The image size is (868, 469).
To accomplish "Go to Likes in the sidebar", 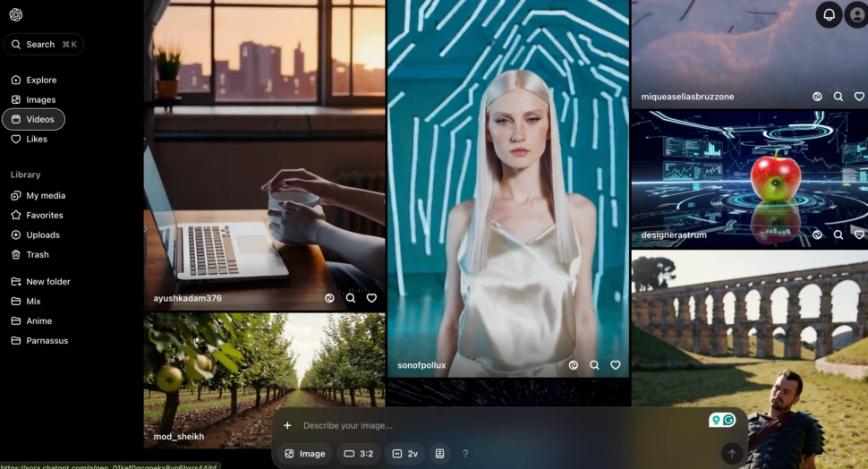I will coord(37,139).
